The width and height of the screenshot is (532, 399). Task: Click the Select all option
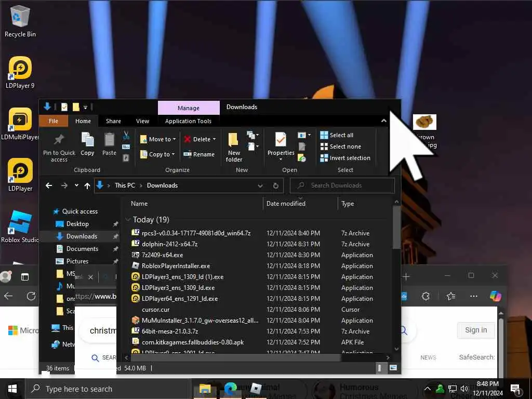click(337, 135)
